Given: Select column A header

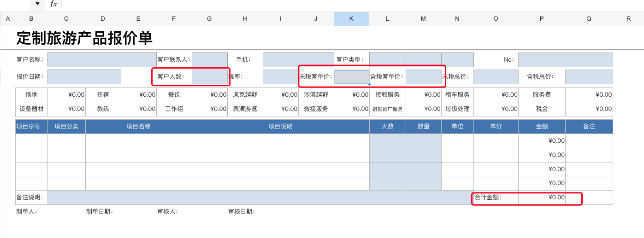Looking at the screenshot, I should (8, 19).
